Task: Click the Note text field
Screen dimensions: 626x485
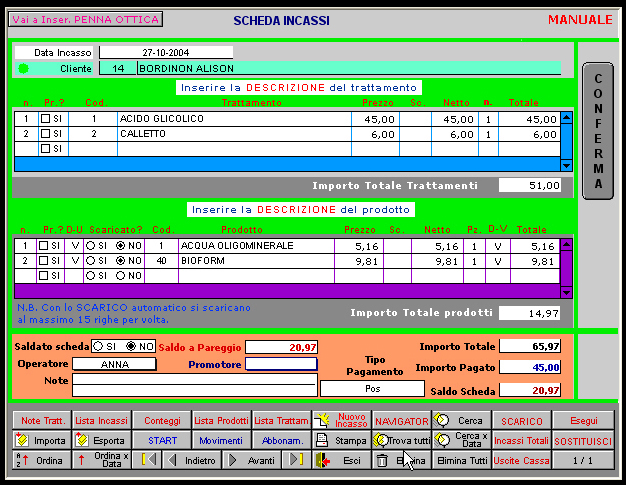Action: point(195,385)
